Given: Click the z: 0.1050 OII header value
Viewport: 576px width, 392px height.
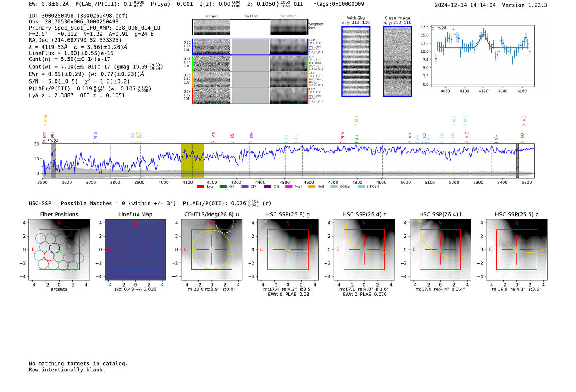Looking at the screenshot, I should click(276, 4).
